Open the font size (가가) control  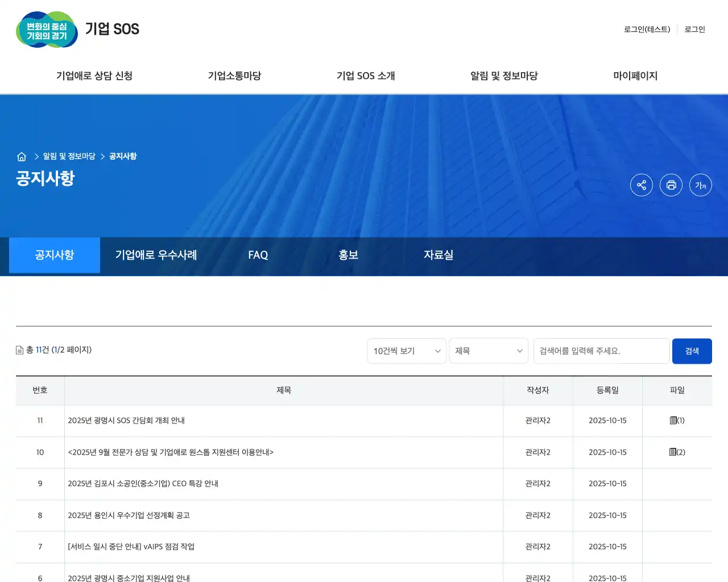[x=700, y=185]
